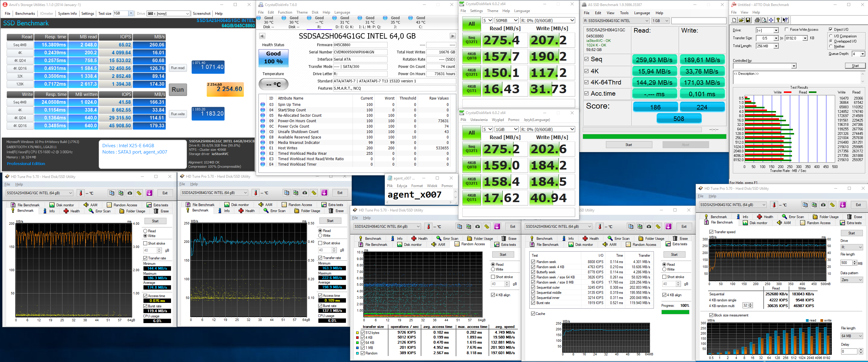The width and height of the screenshot is (868, 362).
Task: Open the Tools menu in AS SSD Benchmark
Action: [x=624, y=13]
